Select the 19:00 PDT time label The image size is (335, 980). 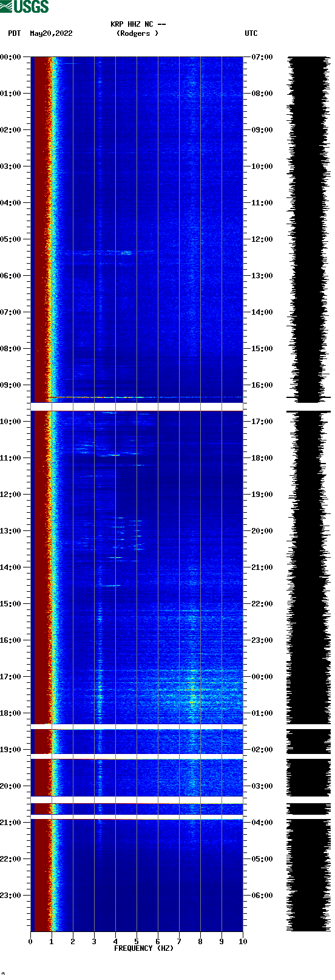(11, 750)
